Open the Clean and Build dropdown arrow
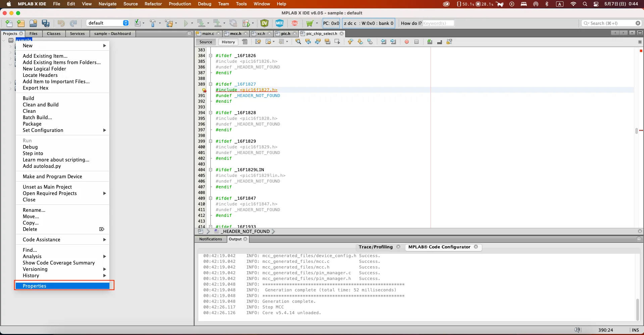The image size is (644, 335). click(x=176, y=23)
